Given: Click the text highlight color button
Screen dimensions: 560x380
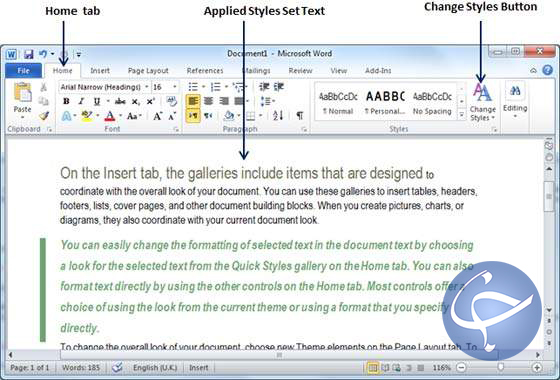Looking at the screenshot, I should coord(86,116).
